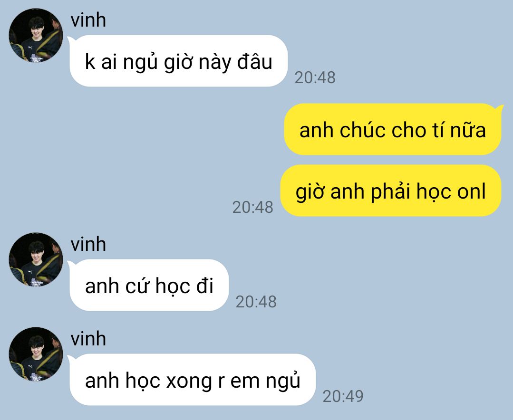Select the message 'anh cứ học đi'
This screenshot has width=513, height=420.
coord(149,285)
